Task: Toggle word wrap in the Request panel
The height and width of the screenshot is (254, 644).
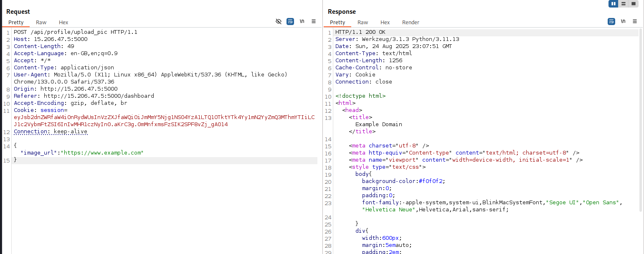Action: pyautogui.click(x=290, y=21)
